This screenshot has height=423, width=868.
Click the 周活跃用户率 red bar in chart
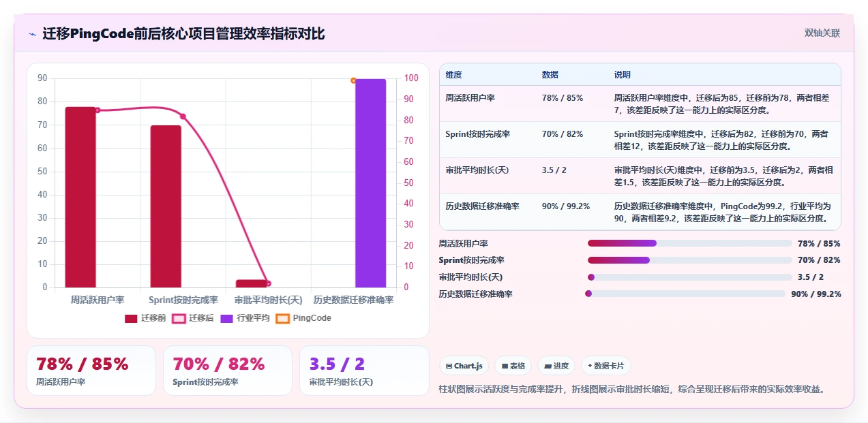click(x=80, y=197)
